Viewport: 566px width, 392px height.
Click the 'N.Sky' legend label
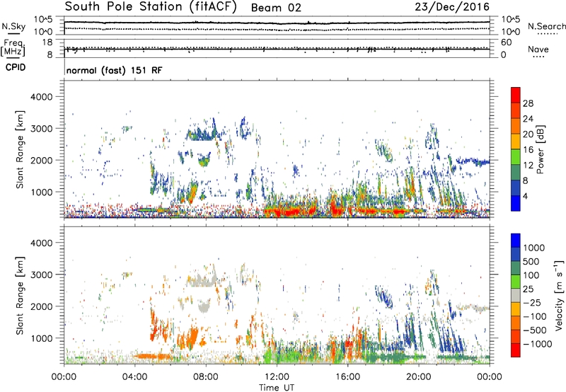tap(13, 26)
